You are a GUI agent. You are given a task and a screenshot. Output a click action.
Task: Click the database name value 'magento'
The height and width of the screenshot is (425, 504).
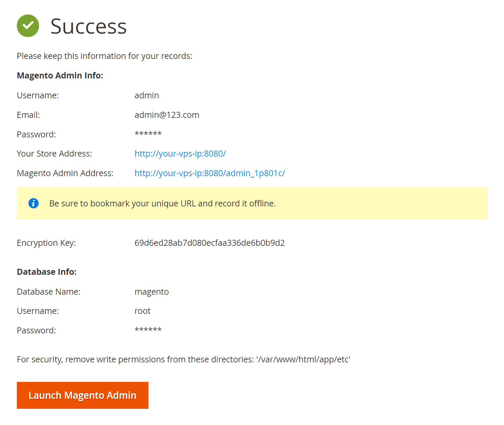point(152,292)
